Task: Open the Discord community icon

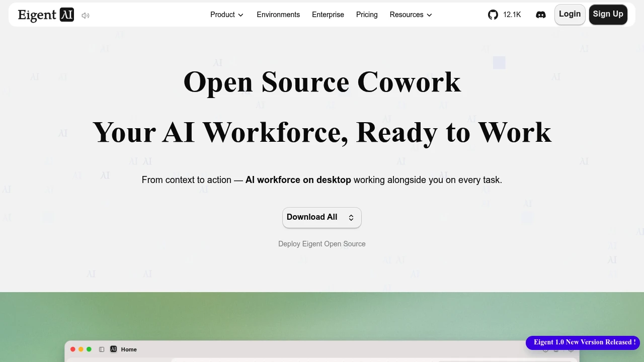Action: [541, 15]
